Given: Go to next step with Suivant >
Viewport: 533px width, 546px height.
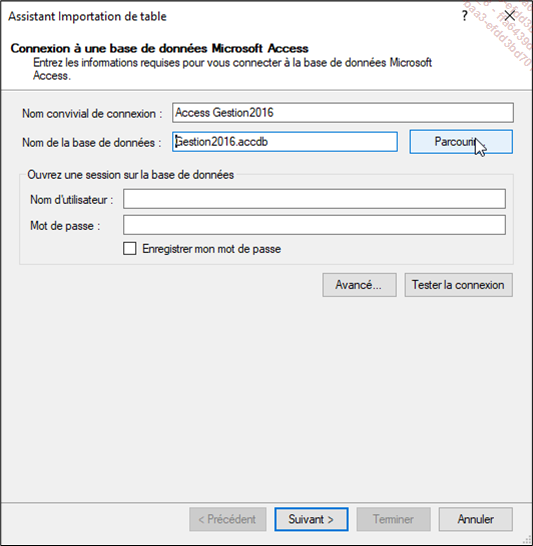Looking at the screenshot, I should coord(311,519).
